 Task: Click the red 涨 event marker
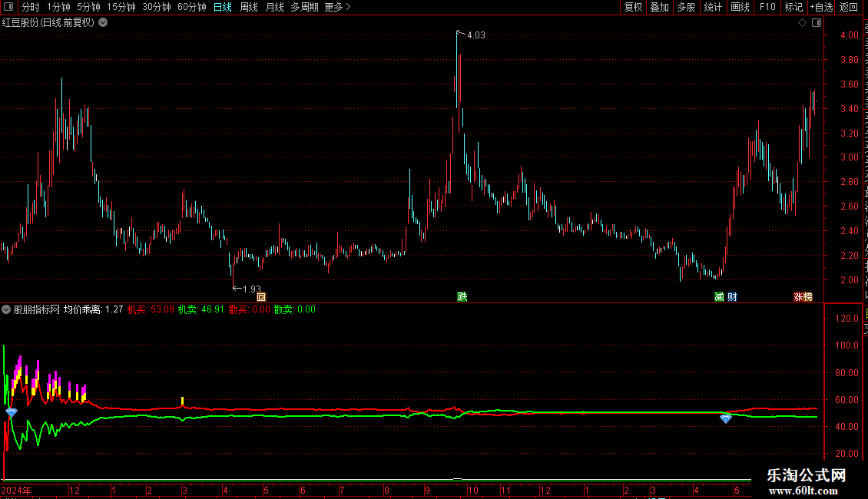pyautogui.click(x=797, y=297)
